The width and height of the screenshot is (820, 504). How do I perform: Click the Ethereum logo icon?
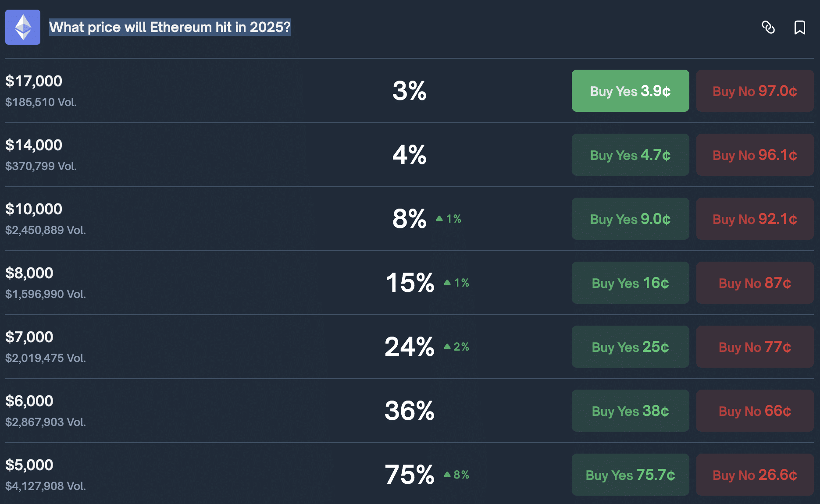point(23,27)
